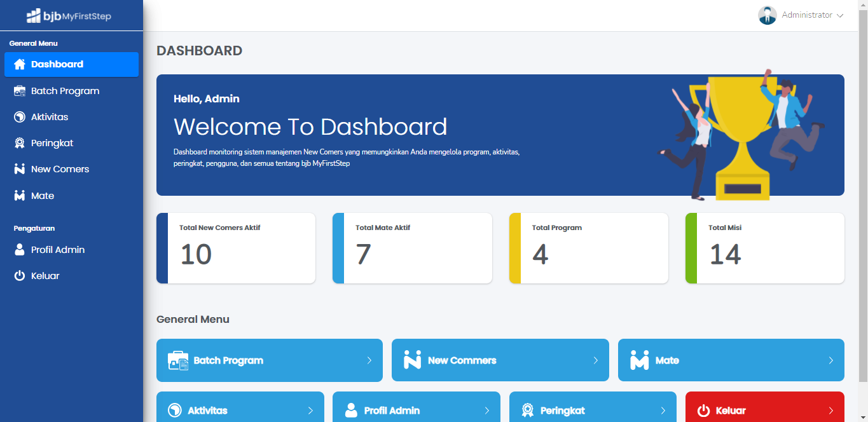Select New Comers in the sidebar

[71, 169]
